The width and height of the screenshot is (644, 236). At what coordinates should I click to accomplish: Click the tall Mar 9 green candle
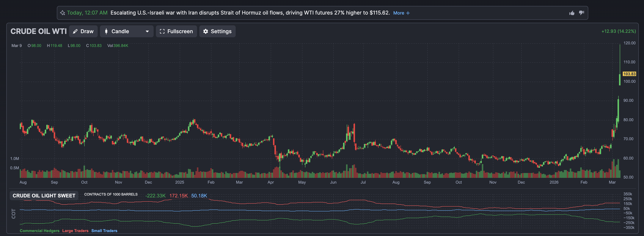(620, 79)
